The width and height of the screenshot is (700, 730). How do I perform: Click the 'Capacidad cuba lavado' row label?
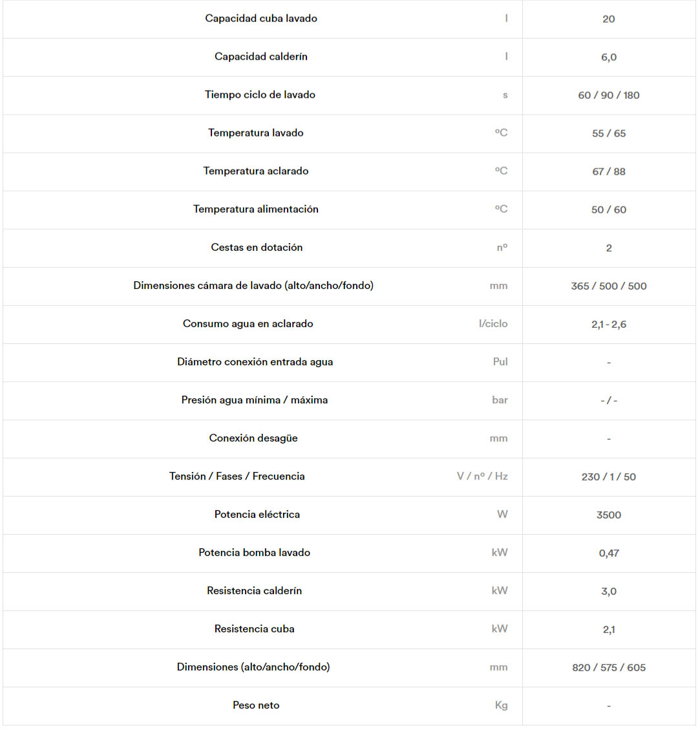click(261, 19)
